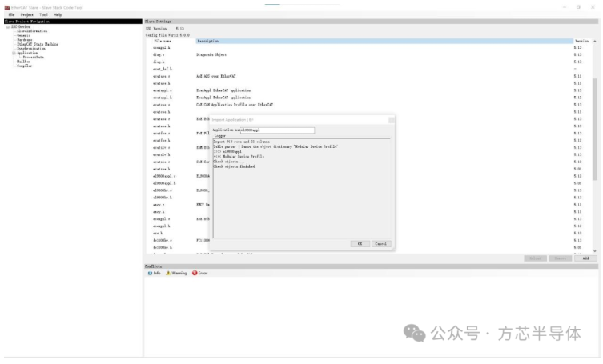Select the diag.c file row

coord(369,55)
